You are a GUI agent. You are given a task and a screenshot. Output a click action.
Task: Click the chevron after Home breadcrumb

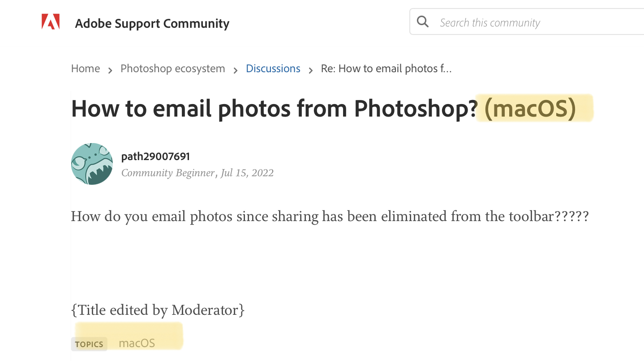click(x=110, y=70)
